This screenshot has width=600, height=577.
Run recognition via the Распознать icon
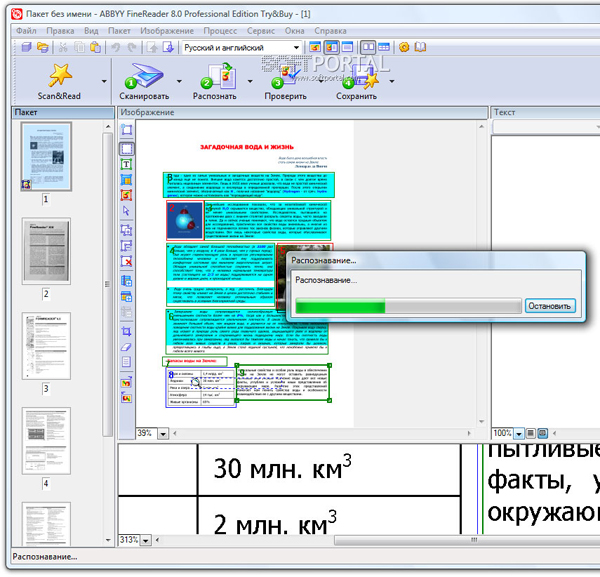219,76
